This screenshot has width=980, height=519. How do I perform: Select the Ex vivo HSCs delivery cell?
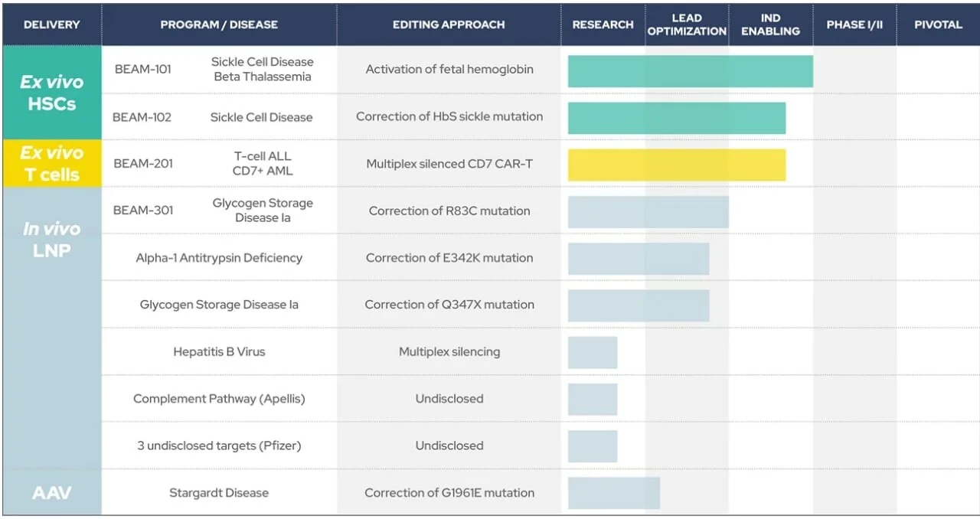click(x=51, y=93)
